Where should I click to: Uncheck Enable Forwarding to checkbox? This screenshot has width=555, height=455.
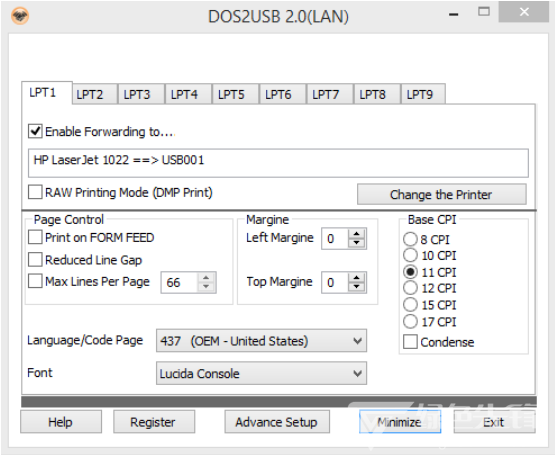pos(35,131)
